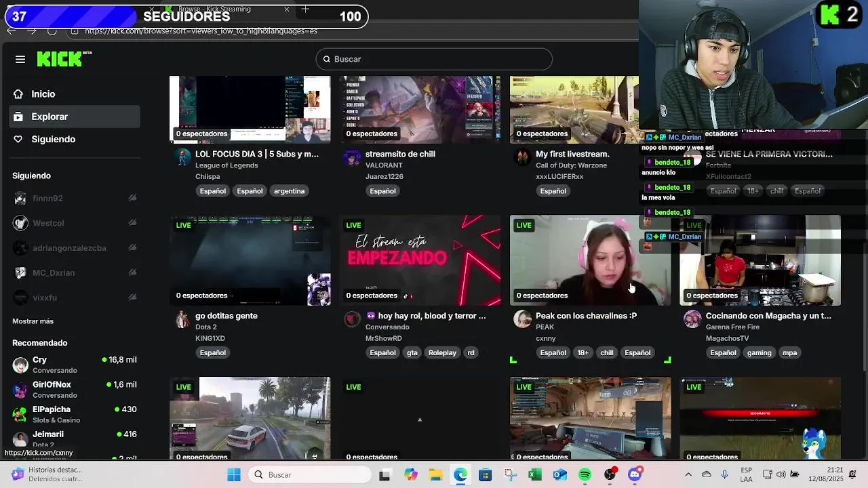Screen dimensions: 868x488
Task: Open Cocinando con Magacha thumbnail
Action: tap(760, 260)
